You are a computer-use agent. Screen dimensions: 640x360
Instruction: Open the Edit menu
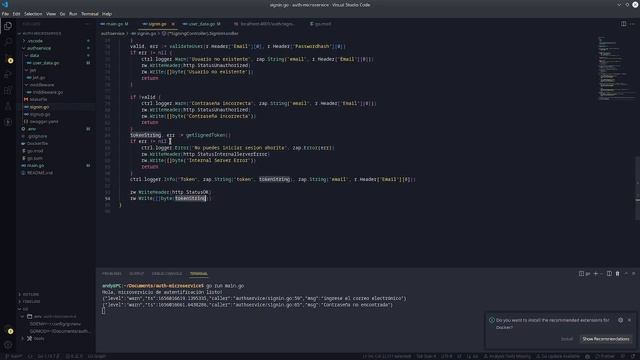coord(16,14)
